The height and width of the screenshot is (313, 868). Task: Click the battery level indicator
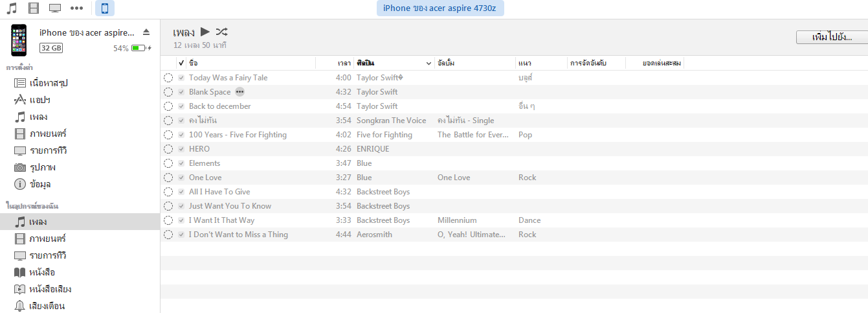click(138, 48)
